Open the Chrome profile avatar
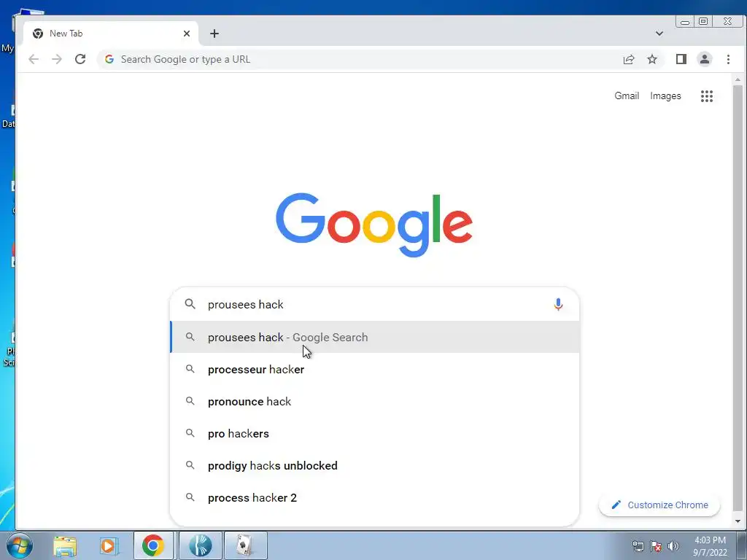The image size is (747, 560). [705, 59]
